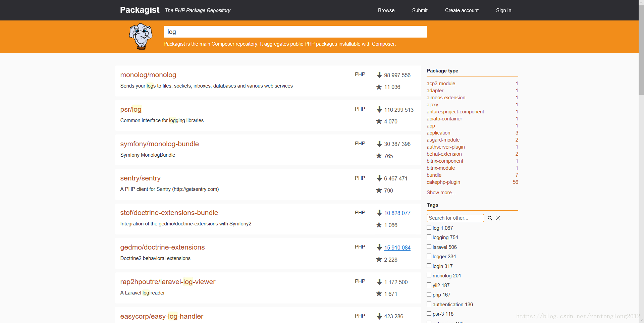Filter by 'application' package type

coord(438,133)
